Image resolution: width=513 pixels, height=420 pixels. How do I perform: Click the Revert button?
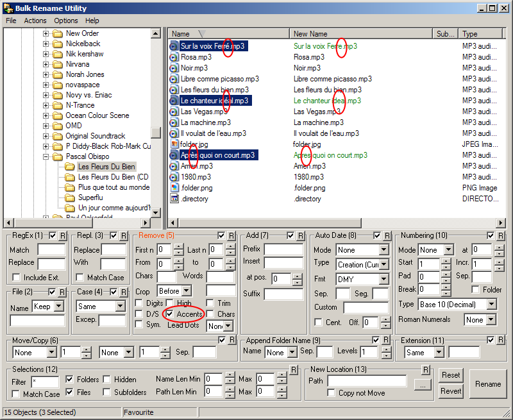451,391
